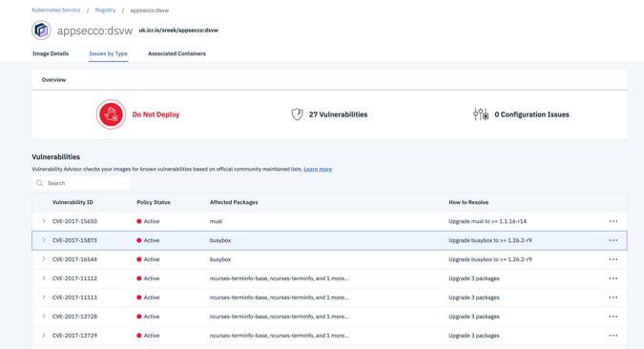The width and height of the screenshot is (644, 349).
Task: Click the red Active status dot for CVE-2017-16544
Action: pos(139,259)
